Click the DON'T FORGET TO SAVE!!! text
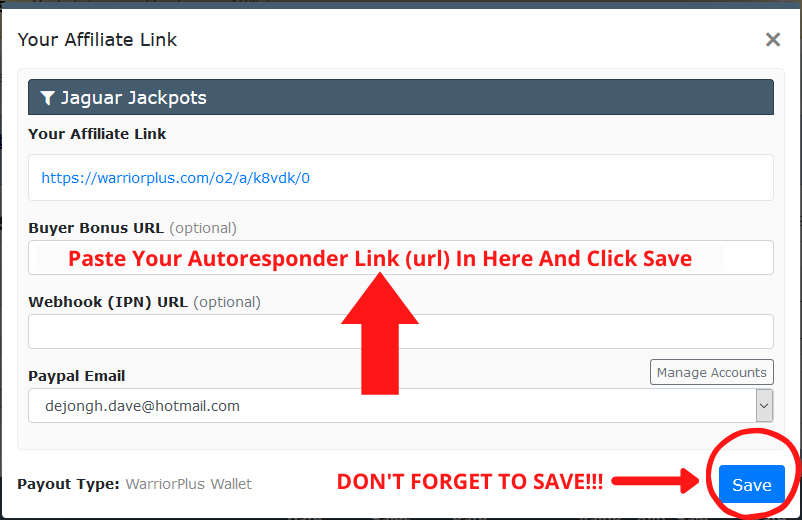The width and height of the screenshot is (802, 520). pos(470,482)
